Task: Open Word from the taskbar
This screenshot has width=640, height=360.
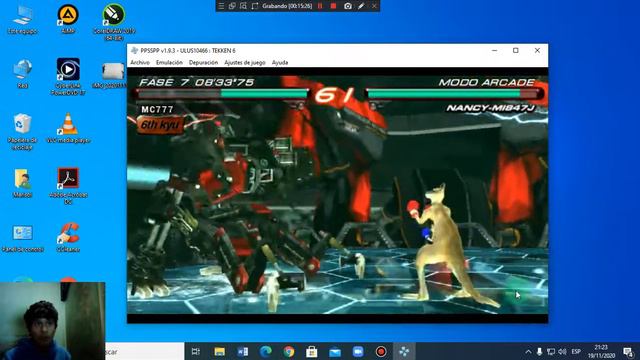Action: coord(242,351)
